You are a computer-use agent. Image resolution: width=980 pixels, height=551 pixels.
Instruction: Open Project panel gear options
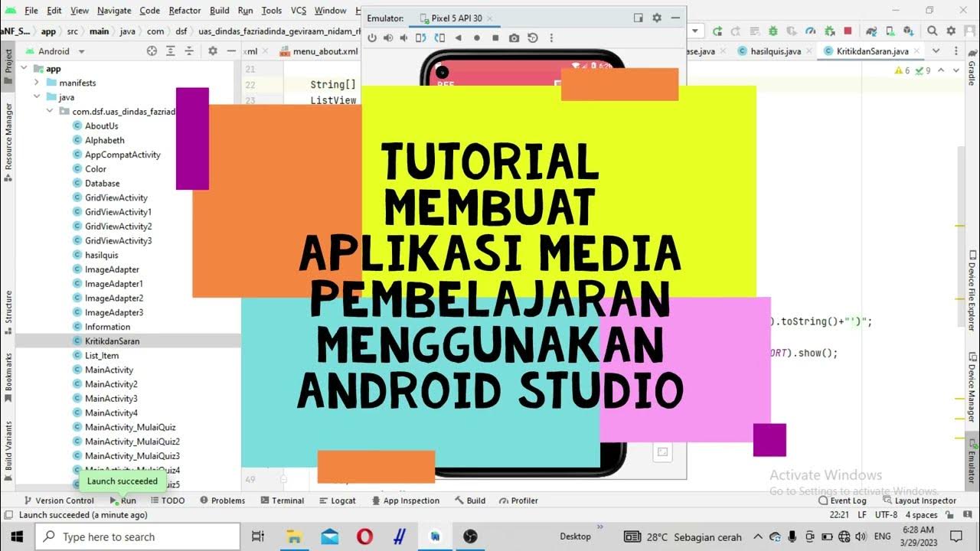[212, 51]
